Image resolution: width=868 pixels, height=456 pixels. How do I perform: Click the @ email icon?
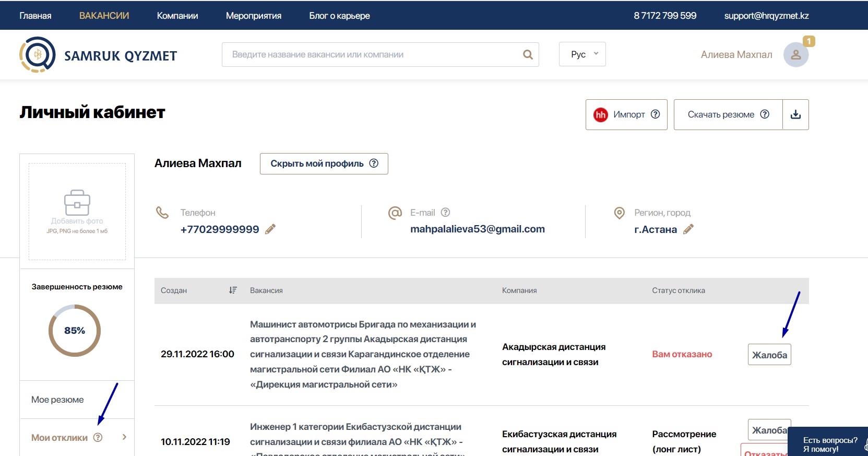[395, 213]
